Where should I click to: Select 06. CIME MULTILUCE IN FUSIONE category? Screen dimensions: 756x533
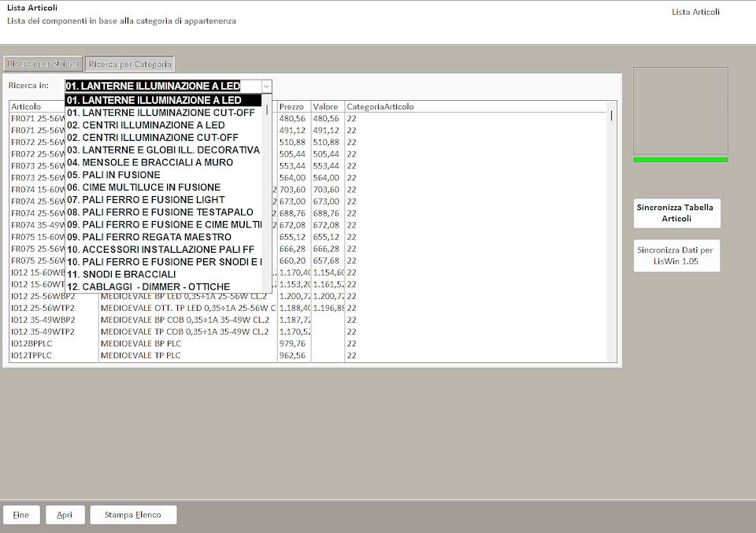[x=164, y=187]
